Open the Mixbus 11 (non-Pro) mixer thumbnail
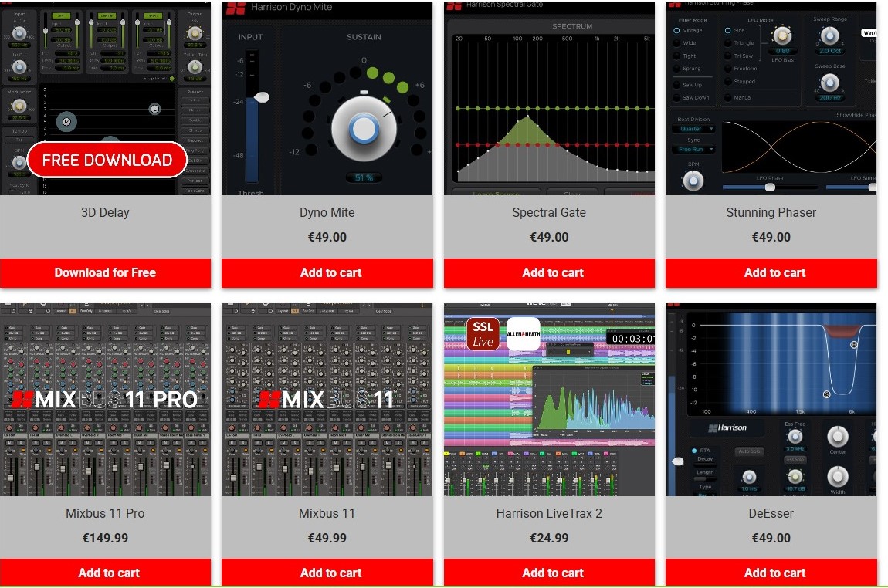The width and height of the screenshot is (888, 588). [327, 400]
